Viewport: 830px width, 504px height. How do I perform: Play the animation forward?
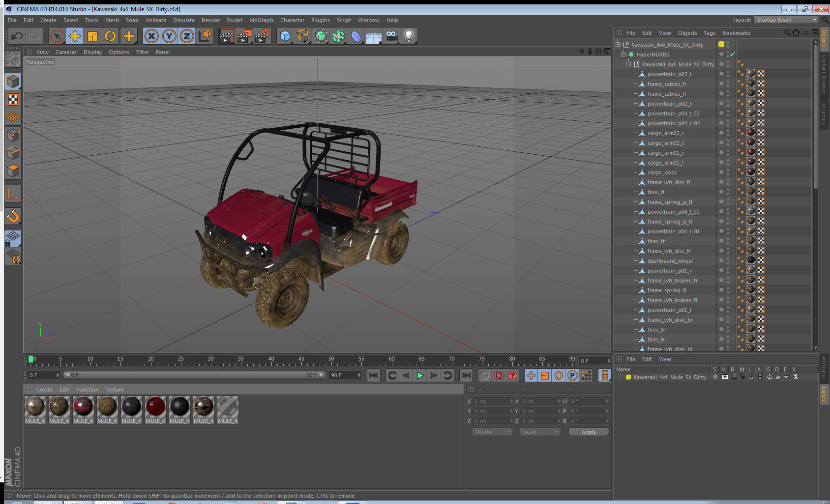pos(420,375)
